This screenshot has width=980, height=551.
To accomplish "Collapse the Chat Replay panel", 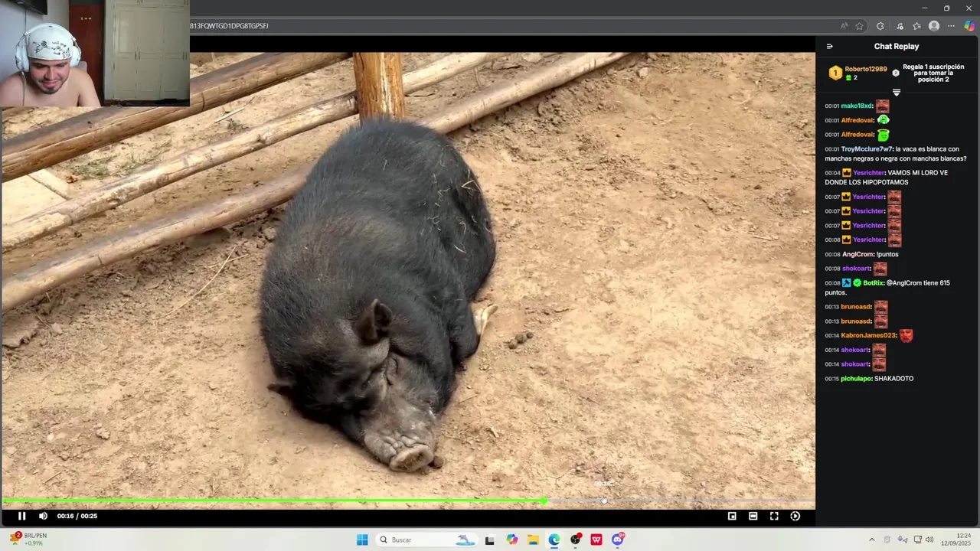I will pyautogui.click(x=829, y=47).
